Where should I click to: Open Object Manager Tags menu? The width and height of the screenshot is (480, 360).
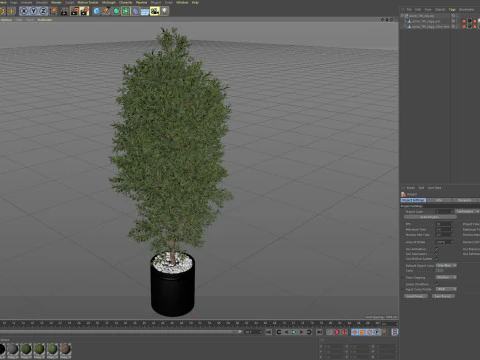(452, 9)
